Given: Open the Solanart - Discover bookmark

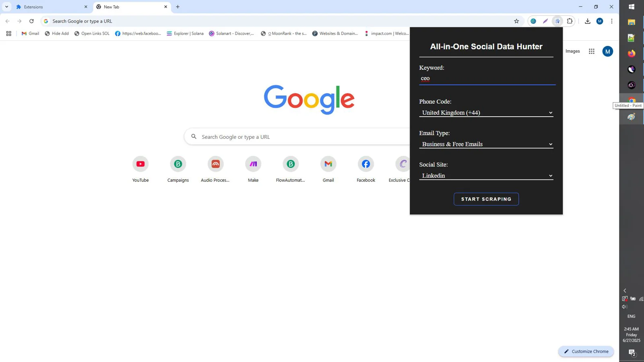Looking at the screenshot, I should (231, 33).
